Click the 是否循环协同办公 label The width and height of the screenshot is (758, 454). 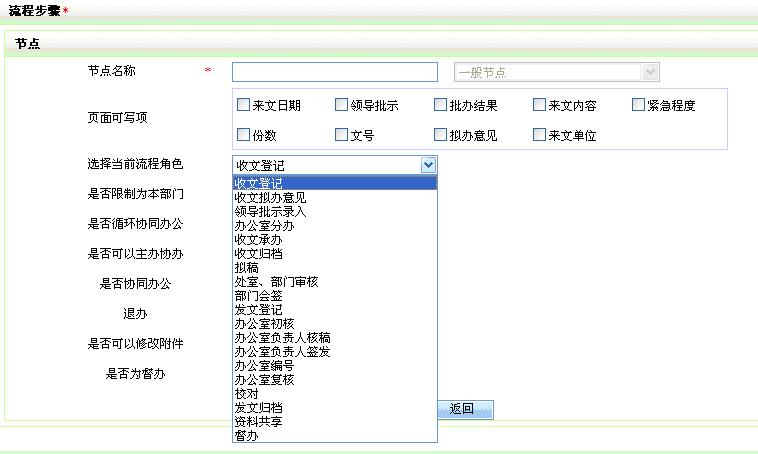pyautogui.click(x=135, y=224)
